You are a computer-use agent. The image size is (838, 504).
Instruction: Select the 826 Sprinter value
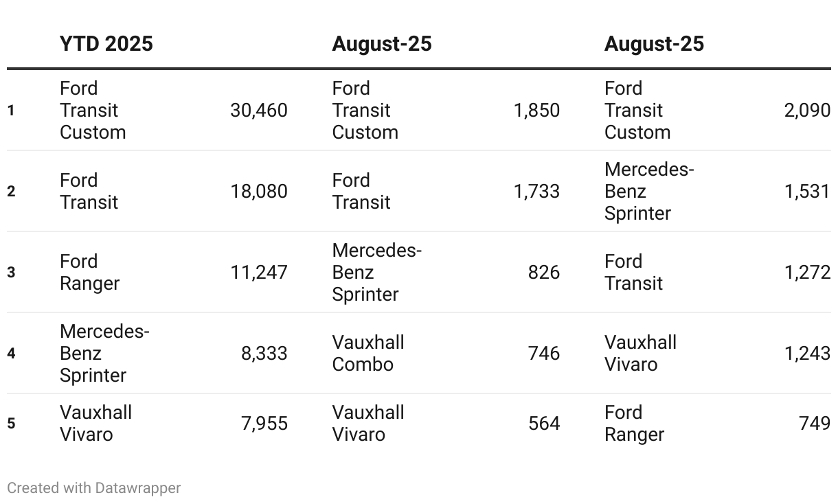tap(544, 273)
